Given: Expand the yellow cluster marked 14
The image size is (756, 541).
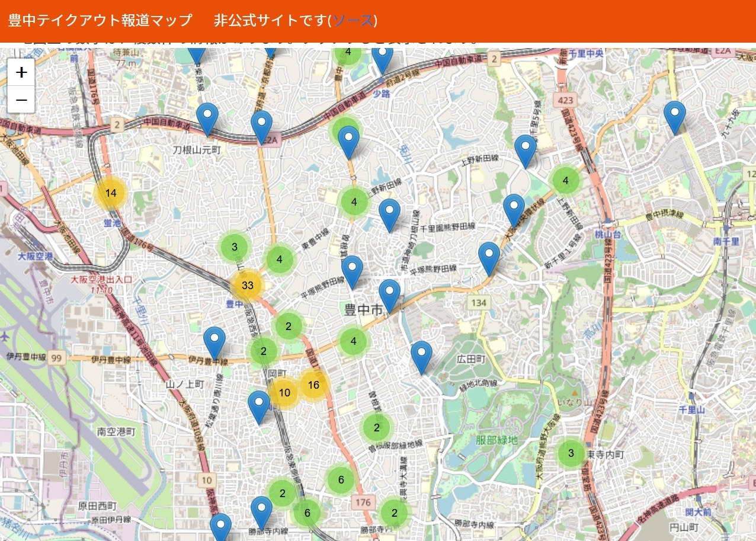Looking at the screenshot, I should tap(111, 193).
